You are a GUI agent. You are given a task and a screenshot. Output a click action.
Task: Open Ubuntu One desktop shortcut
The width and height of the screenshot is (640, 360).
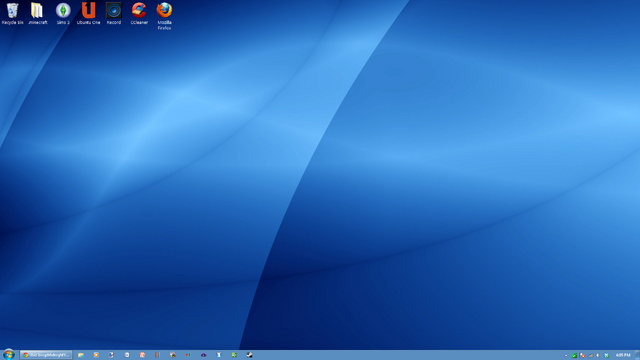coord(88,13)
